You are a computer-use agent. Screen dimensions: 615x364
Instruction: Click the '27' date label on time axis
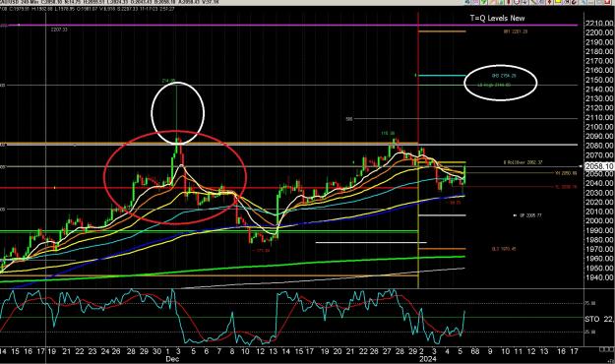387,351
